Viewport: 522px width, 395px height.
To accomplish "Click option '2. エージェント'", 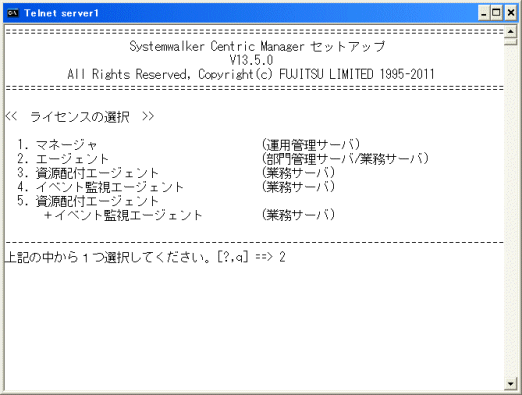I will coord(63,159).
